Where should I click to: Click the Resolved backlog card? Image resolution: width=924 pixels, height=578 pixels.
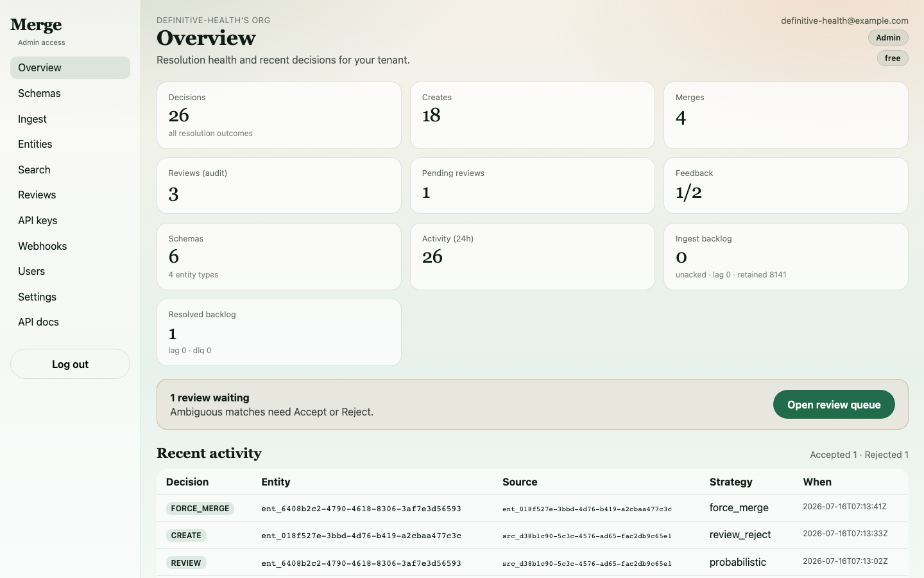(279, 333)
